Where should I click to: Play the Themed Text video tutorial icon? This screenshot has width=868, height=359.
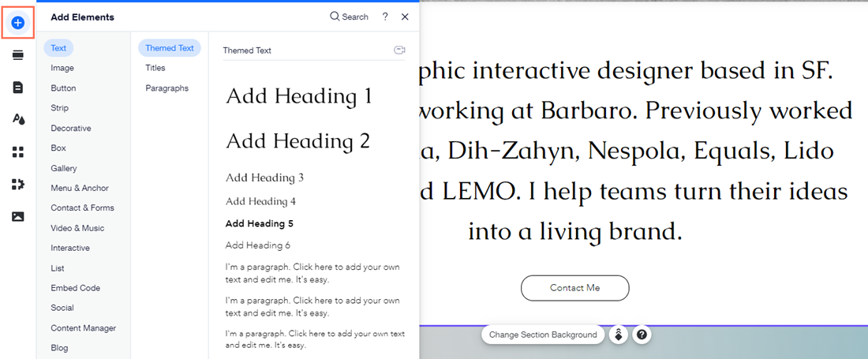pyautogui.click(x=399, y=50)
